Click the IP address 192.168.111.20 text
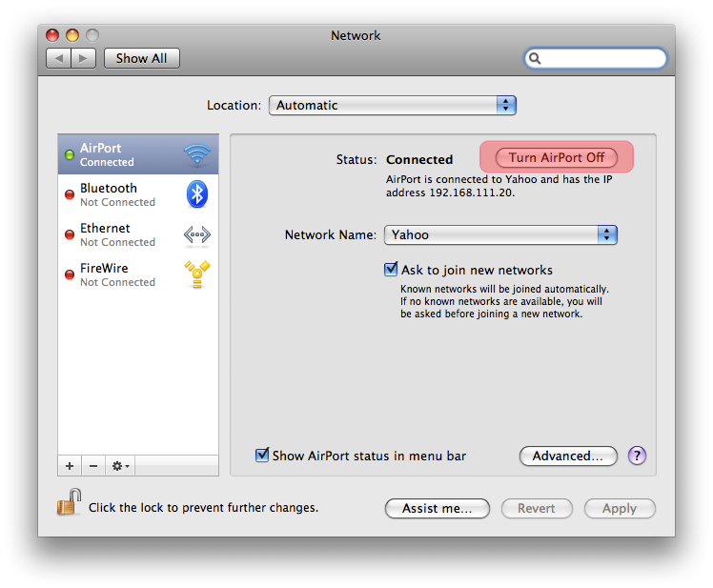This screenshot has width=713, height=588. pyautogui.click(x=472, y=193)
